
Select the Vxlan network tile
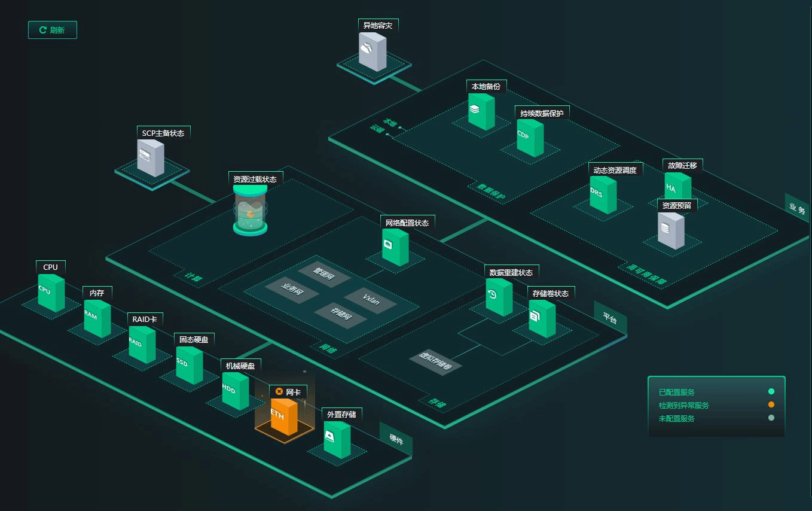click(371, 300)
